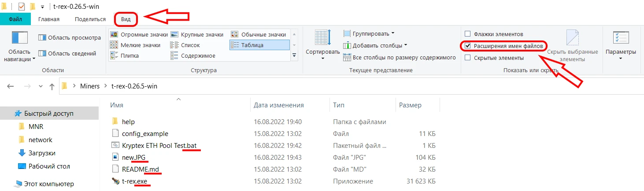This screenshot has height=191, width=644.
Task: Click the up arrow navigation button
Action: point(52,86)
